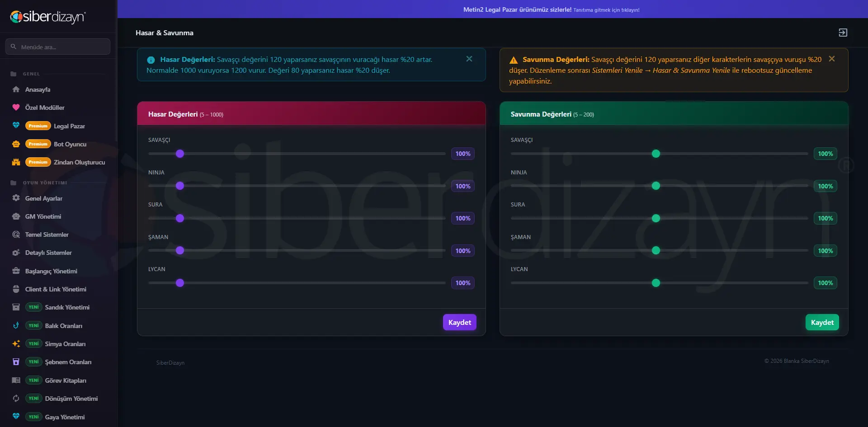Dismiss the Hasar Değerleri info alert
Image resolution: width=868 pixels, height=427 pixels.
point(469,59)
